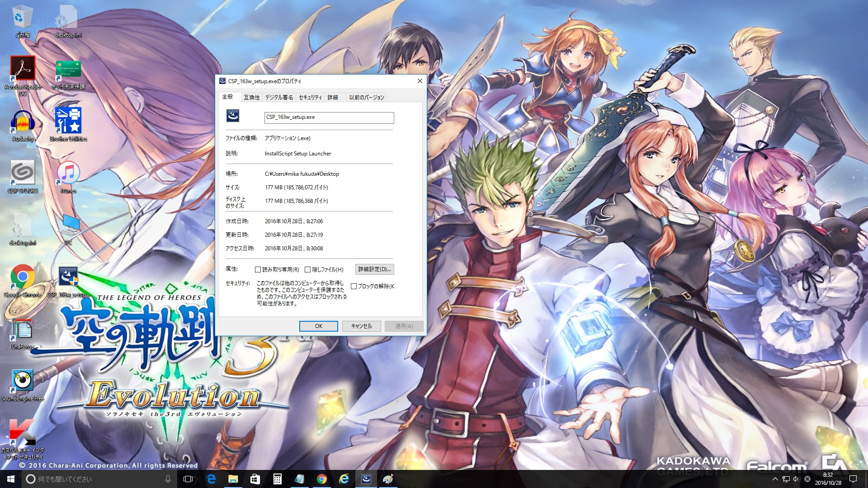Activate the CSP setup properties taskbar button

coord(366,479)
